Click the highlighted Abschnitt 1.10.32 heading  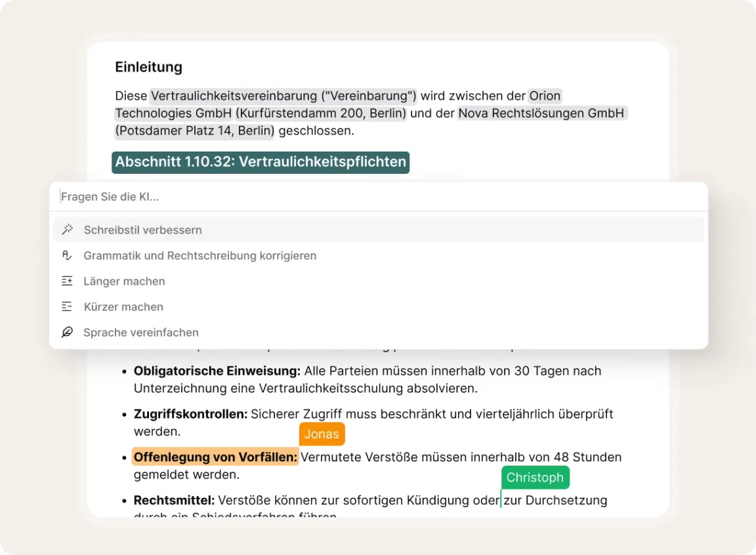point(261,161)
